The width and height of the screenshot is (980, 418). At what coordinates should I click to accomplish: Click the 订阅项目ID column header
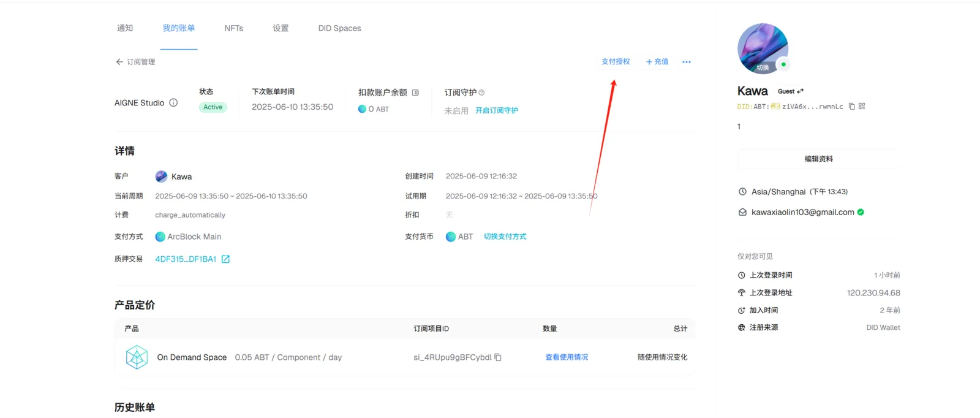(x=431, y=329)
